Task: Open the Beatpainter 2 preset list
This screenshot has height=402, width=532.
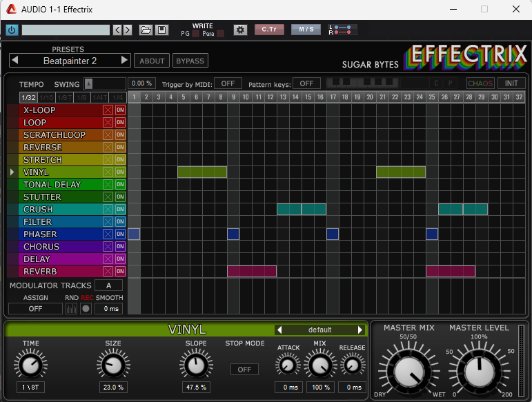Action: pyautogui.click(x=70, y=61)
